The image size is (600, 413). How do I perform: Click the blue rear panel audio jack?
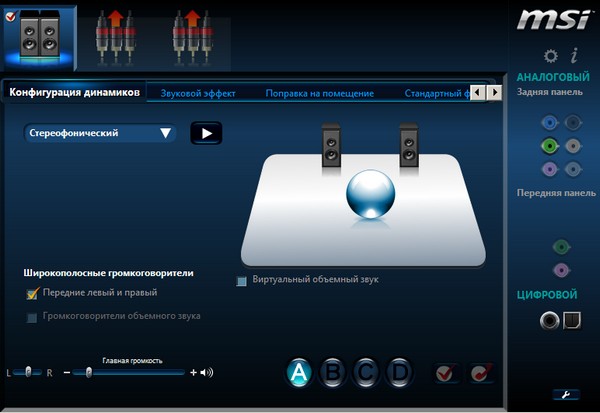[x=548, y=123]
